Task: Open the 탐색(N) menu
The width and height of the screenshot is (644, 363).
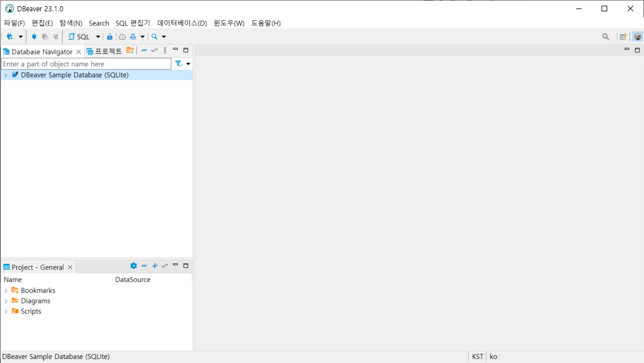Action: tap(71, 23)
